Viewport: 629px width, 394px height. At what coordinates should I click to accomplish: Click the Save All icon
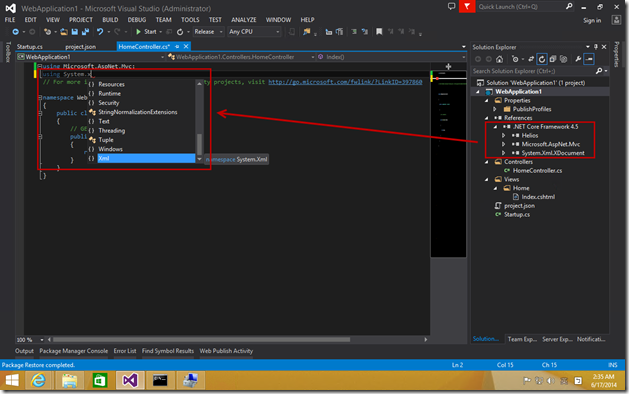pos(85,32)
